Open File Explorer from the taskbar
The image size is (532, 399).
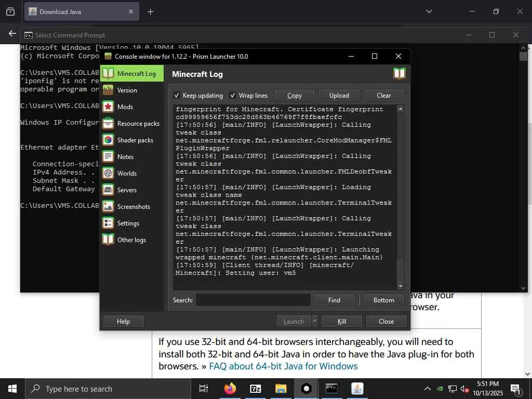(281, 389)
